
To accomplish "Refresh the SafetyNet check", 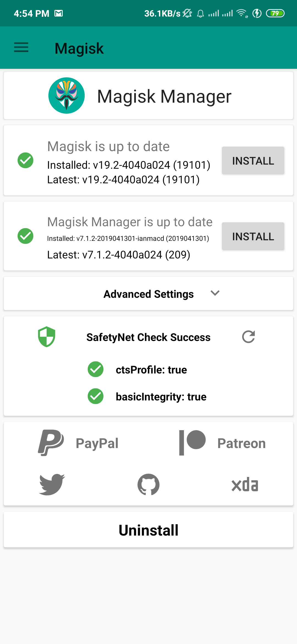I will click(x=248, y=337).
